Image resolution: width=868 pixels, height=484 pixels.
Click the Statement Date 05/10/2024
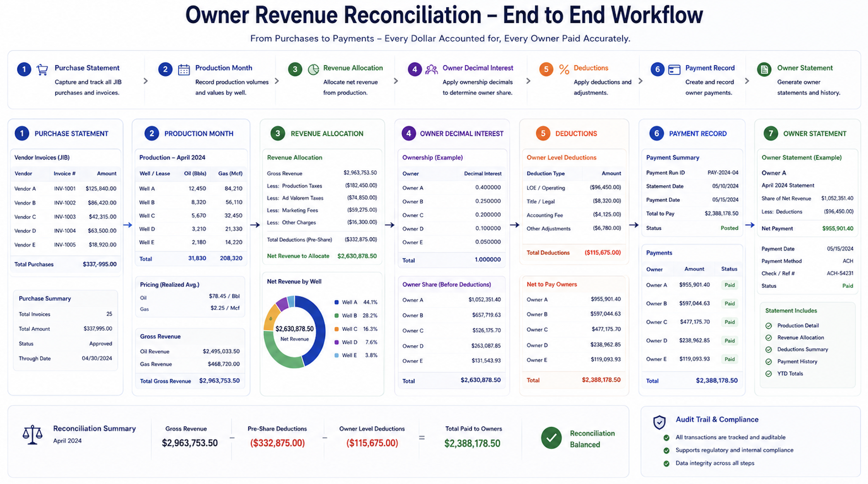click(x=725, y=186)
